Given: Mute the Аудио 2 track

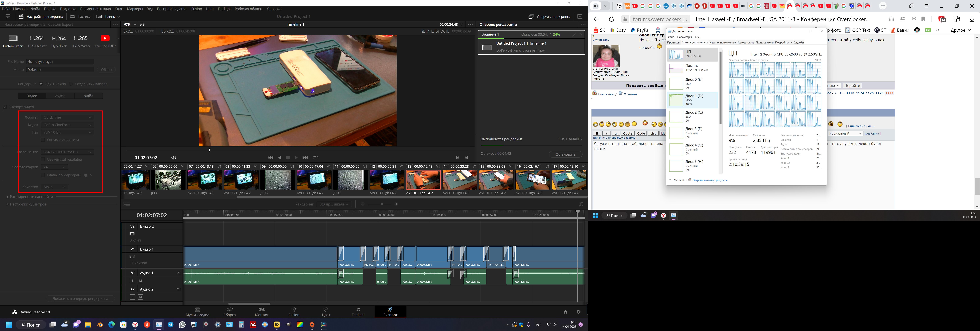Looking at the screenshot, I should [140, 297].
